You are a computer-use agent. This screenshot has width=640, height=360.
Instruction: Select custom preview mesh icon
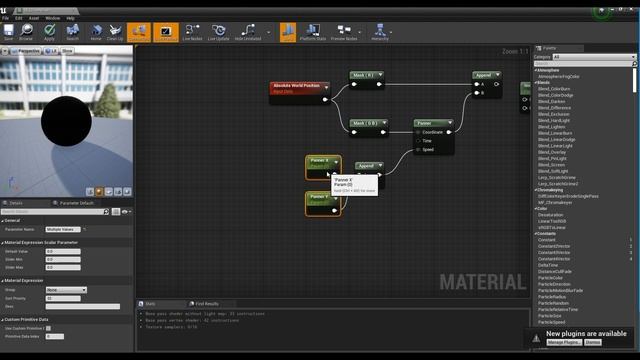[x=127, y=191]
